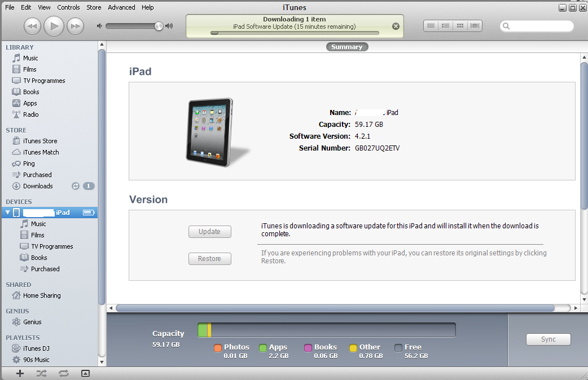Screen dimensions: 588x380
Task: Click the low-volume speaker icon
Action: pos(99,26)
